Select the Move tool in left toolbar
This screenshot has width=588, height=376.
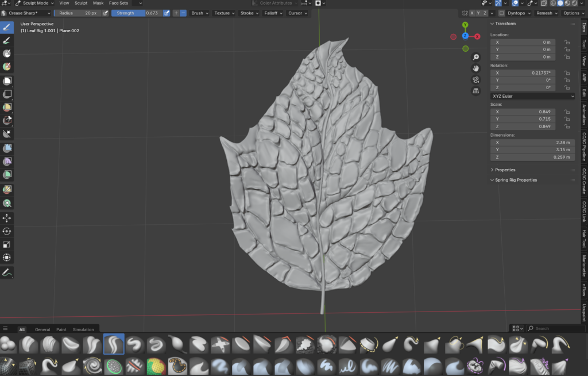(7, 218)
